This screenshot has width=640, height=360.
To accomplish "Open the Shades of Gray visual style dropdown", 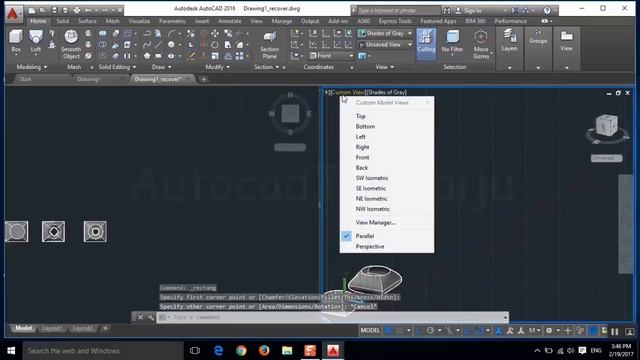I will point(385,33).
